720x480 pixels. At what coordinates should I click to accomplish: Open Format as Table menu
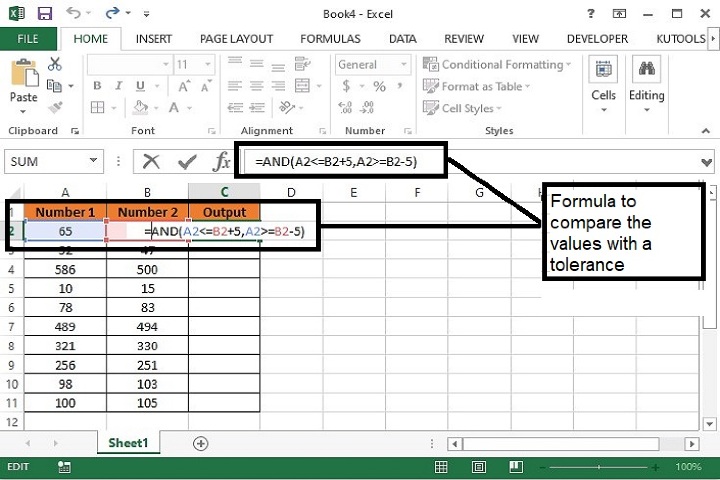pyautogui.click(x=476, y=86)
